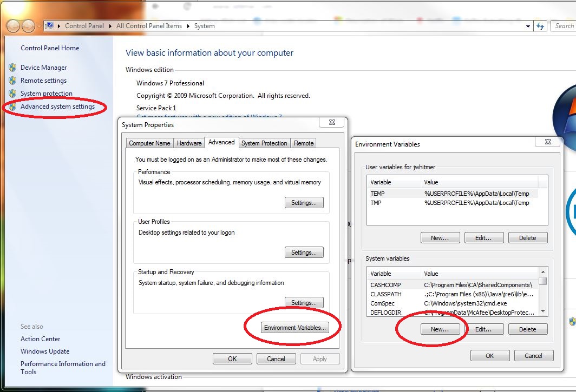
Task: Open Windows Update link
Action: 45,351
